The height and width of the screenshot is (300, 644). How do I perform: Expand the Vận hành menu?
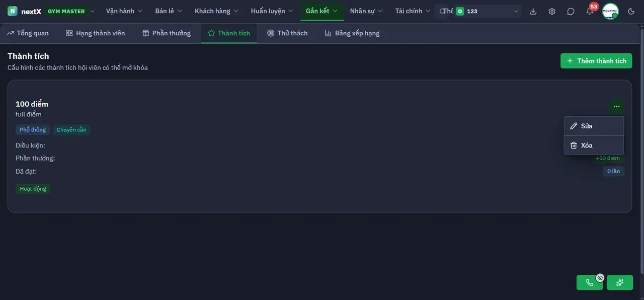click(124, 11)
